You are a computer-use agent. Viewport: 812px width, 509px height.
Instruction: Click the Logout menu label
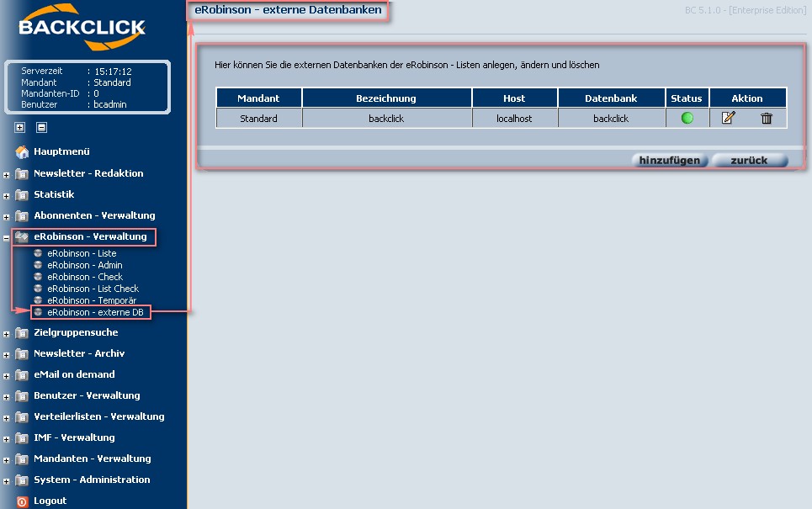[50, 501]
